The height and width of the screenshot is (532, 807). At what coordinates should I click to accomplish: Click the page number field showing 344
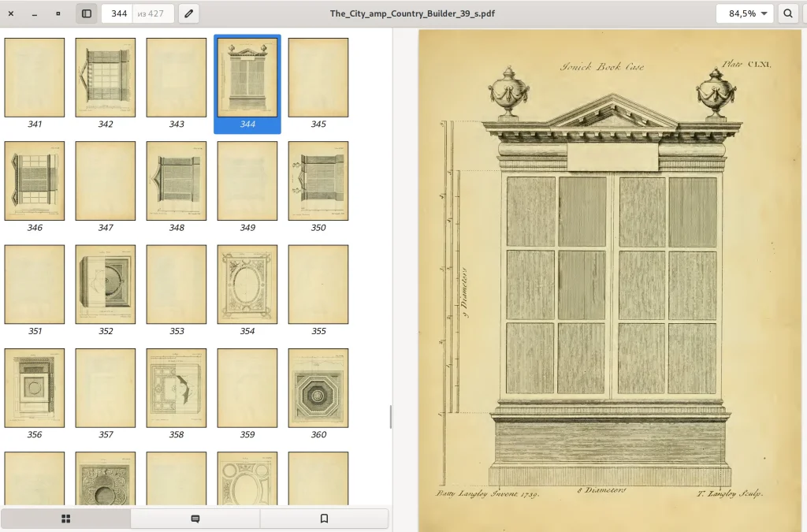[x=119, y=13]
